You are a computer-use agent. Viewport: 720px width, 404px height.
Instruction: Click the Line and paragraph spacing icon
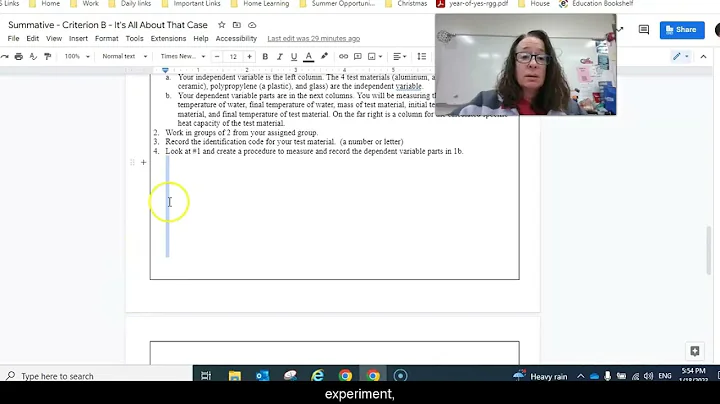[x=422, y=56]
